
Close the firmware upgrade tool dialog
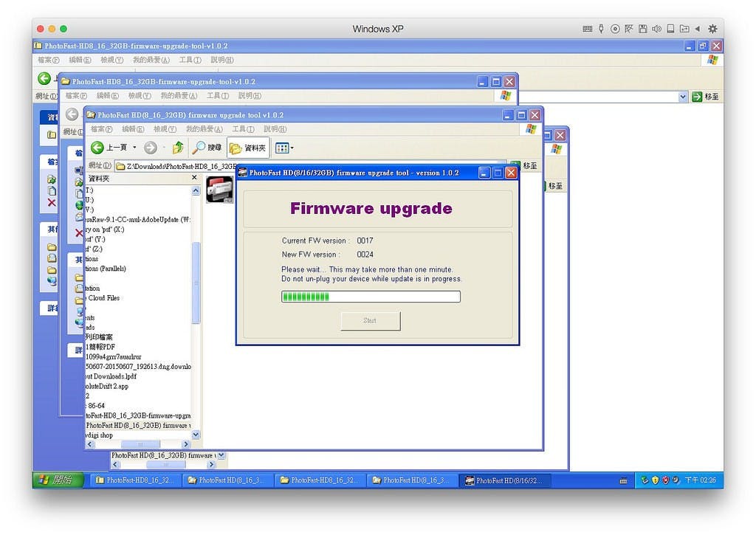(x=511, y=173)
